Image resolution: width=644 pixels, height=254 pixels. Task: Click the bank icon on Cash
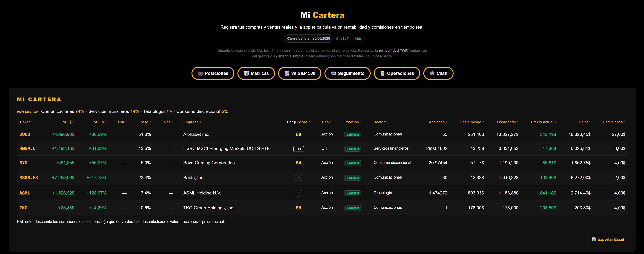432,73
